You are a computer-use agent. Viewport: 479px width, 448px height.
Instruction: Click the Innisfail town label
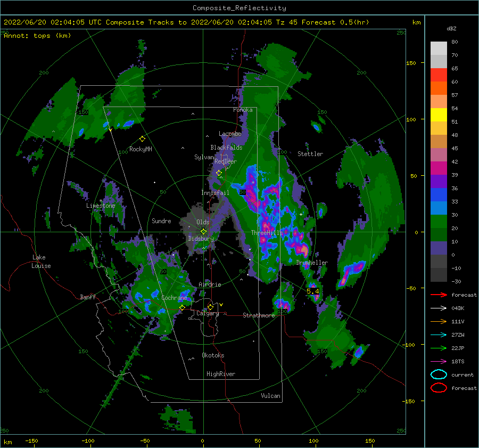point(215,193)
